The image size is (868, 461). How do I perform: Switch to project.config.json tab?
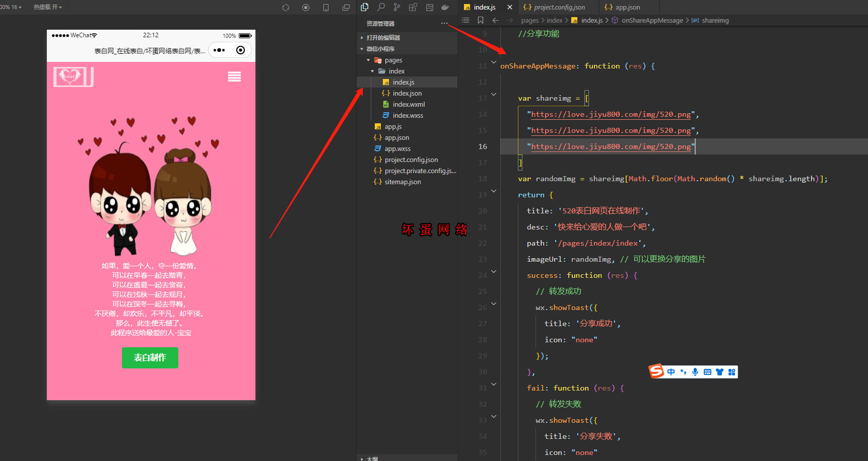pos(559,7)
